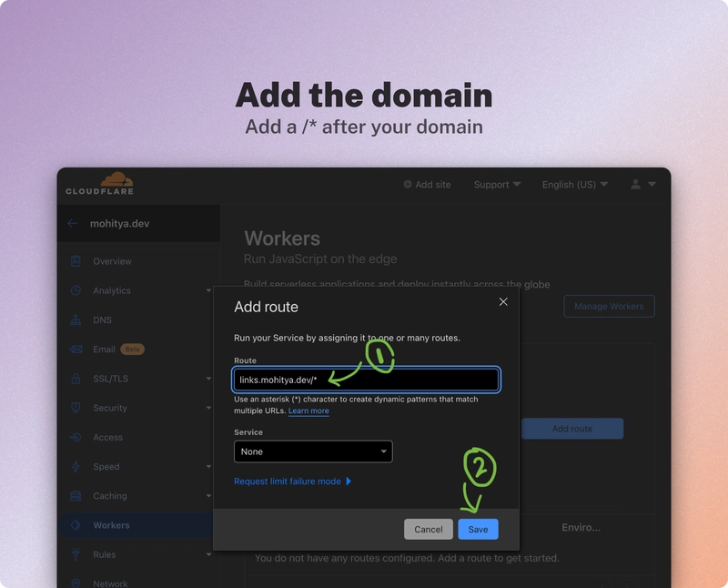Viewport: 728px width, 588px height.
Task: Click the Workers page heading
Action: [282, 238]
